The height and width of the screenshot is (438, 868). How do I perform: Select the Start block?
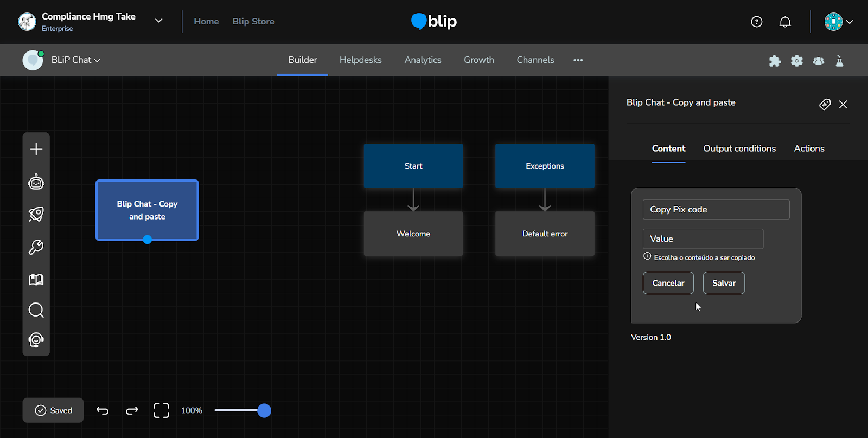(413, 166)
